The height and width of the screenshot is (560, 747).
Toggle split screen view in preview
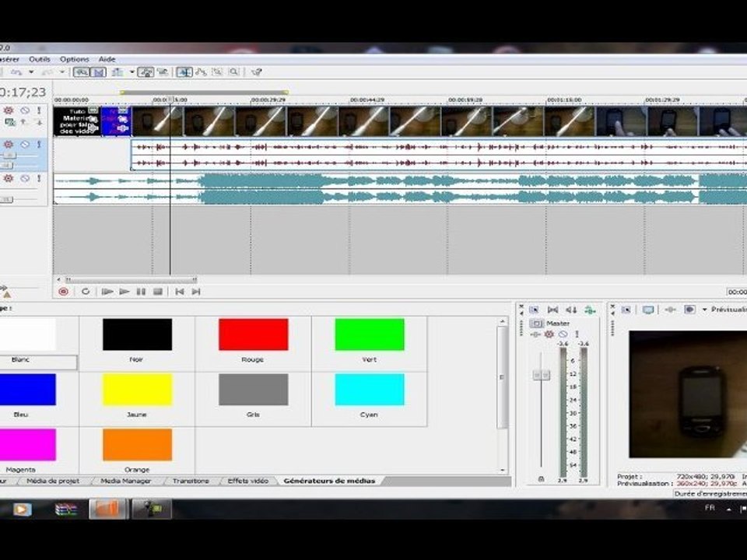click(x=689, y=310)
